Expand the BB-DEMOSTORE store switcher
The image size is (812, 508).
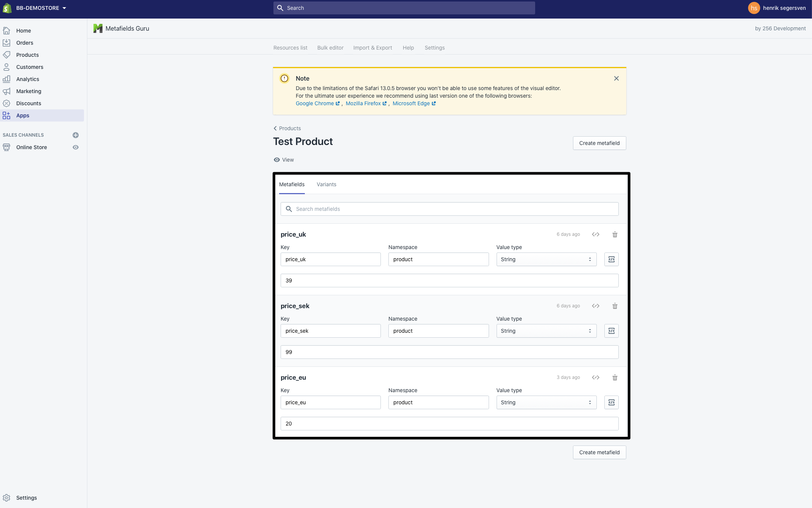click(41, 8)
